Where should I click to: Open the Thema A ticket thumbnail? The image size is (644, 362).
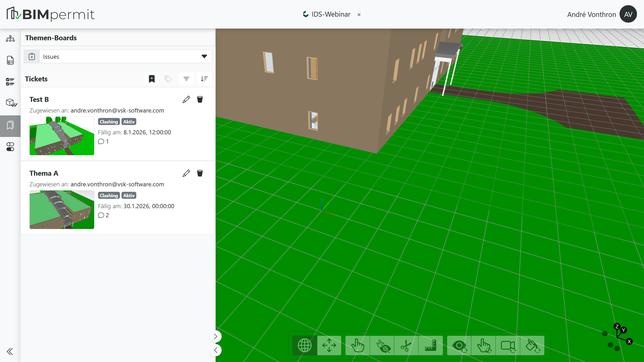point(62,209)
